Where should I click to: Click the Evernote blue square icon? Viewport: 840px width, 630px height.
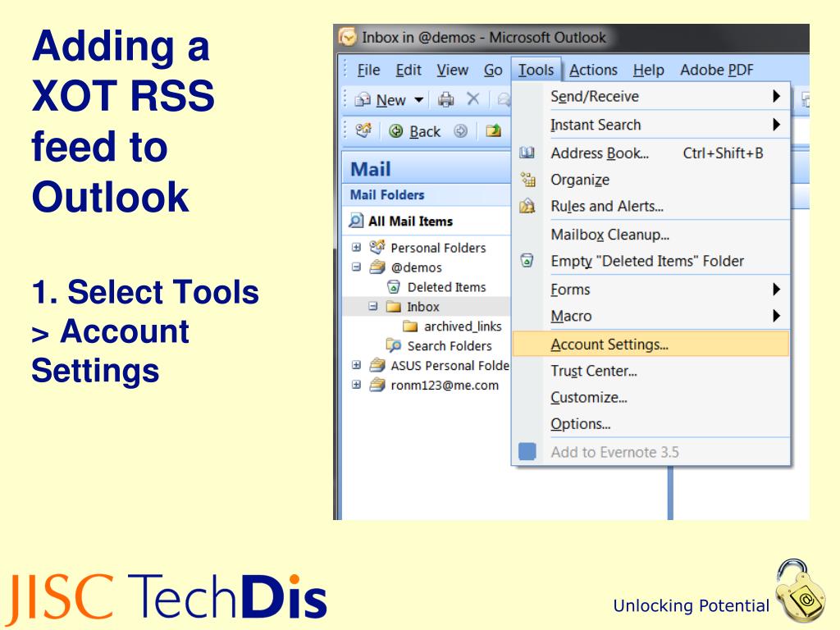pos(527,452)
